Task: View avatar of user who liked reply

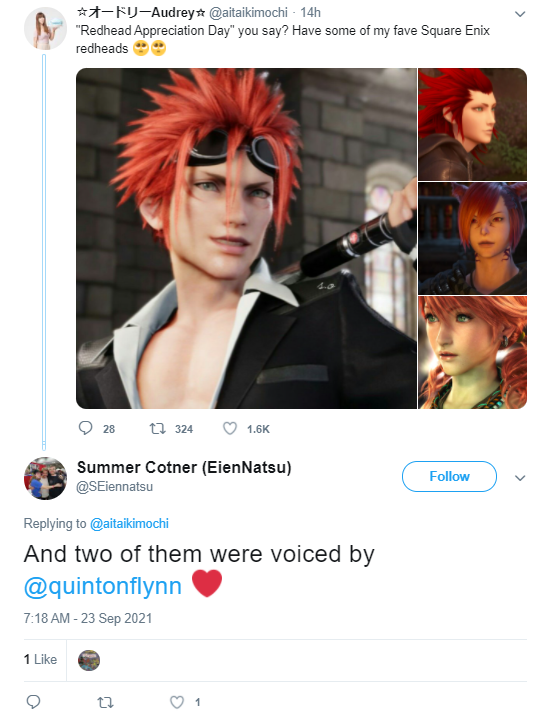Action: (x=89, y=660)
